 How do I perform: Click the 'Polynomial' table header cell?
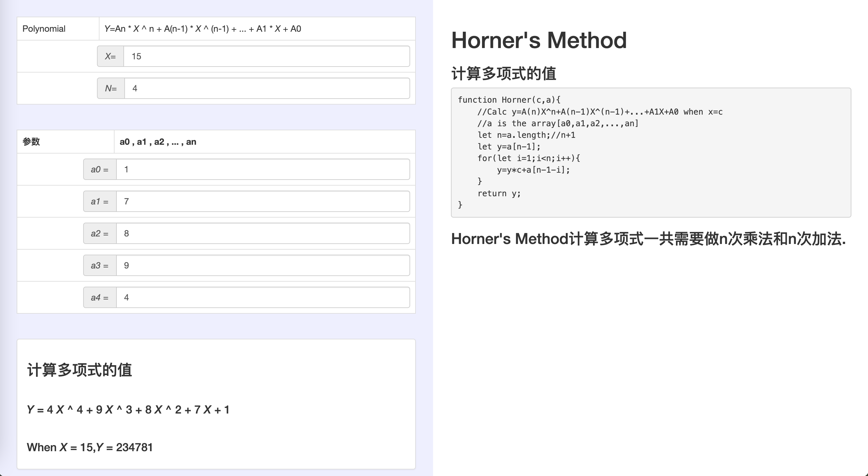click(58, 29)
